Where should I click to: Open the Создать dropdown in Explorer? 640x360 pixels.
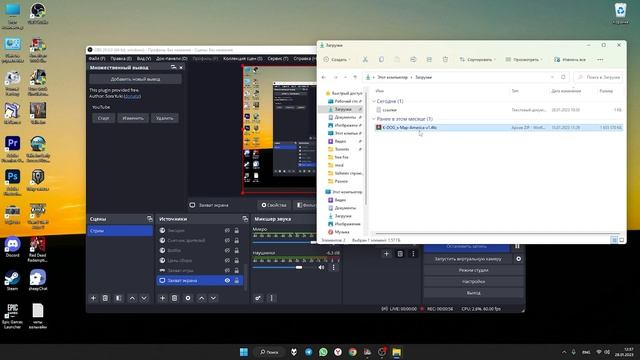pos(337,60)
